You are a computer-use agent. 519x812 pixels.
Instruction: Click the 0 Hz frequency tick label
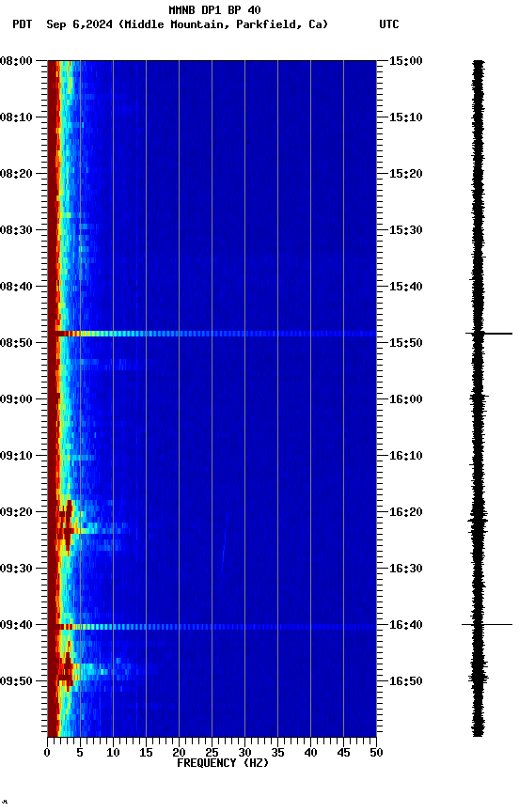[x=47, y=753]
